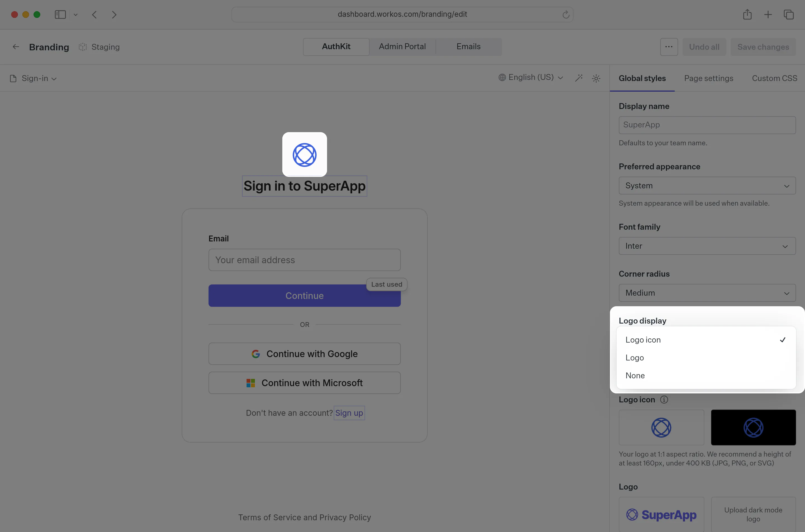Go forward with the browser forward arrow
The width and height of the screenshot is (805, 532).
coord(114,15)
